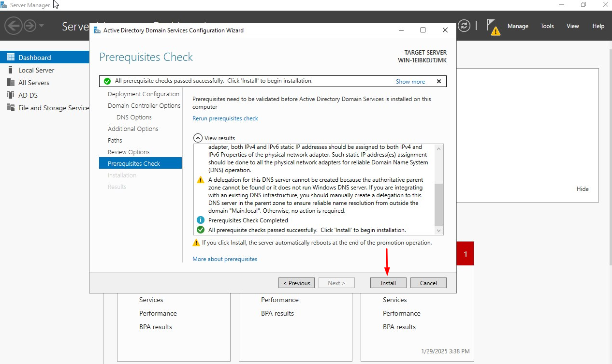Click the wizard title bar icon
Viewport: 612px width, 364px height.
97,30
